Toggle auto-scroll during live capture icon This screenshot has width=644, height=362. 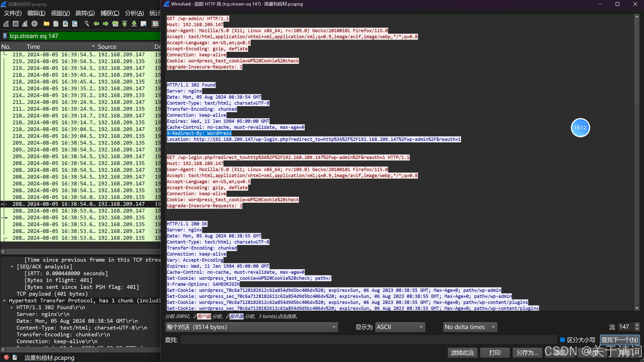point(143,24)
